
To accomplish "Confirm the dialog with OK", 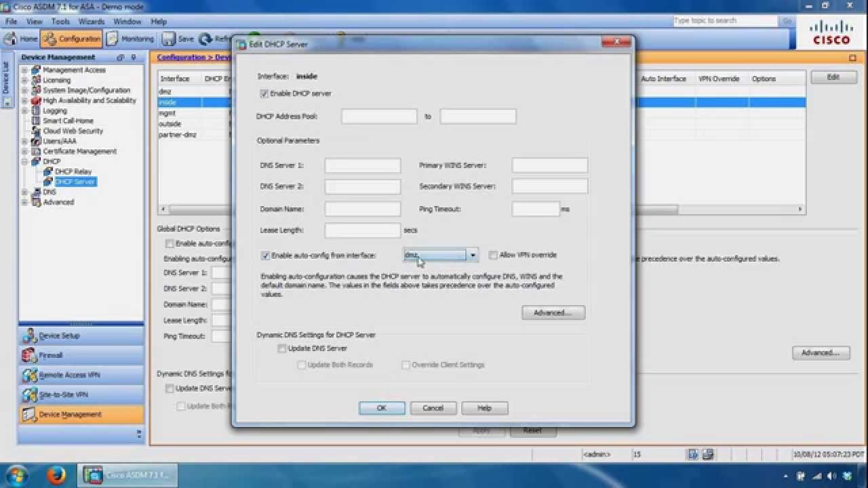I will point(382,408).
